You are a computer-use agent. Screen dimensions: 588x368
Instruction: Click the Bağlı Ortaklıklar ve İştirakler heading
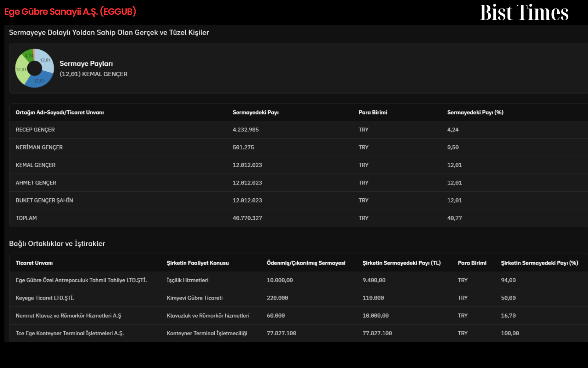(x=57, y=243)
